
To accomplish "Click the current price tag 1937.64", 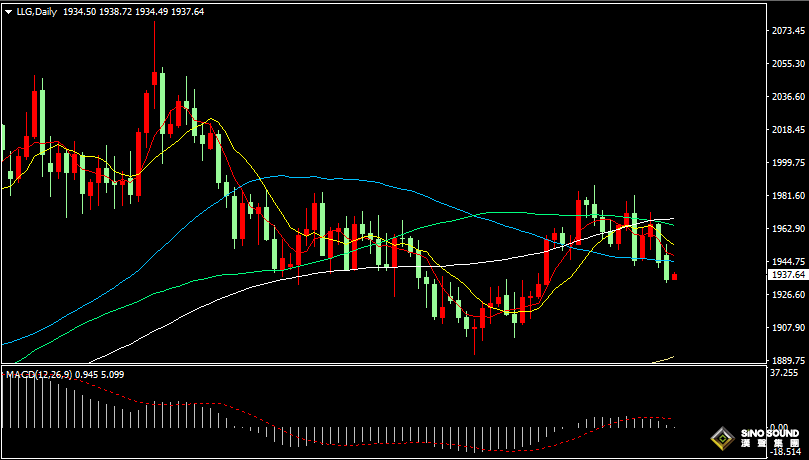I will 788,274.
